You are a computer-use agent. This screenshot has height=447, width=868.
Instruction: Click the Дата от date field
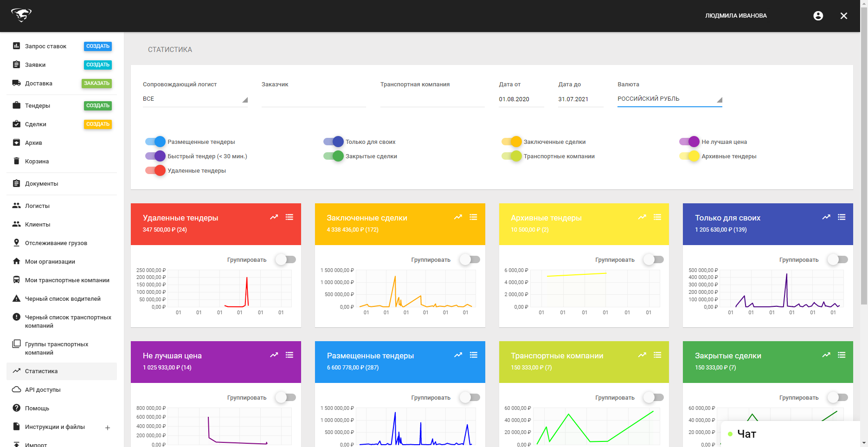521,99
